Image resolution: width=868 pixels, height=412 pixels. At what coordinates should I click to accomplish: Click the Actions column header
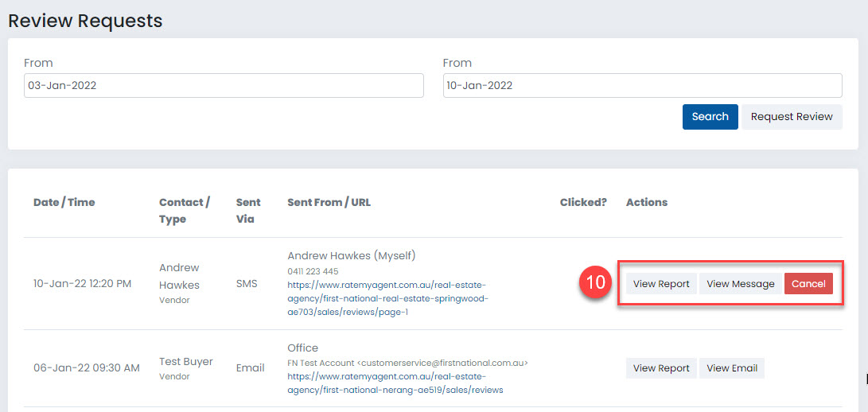(x=647, y=202)
